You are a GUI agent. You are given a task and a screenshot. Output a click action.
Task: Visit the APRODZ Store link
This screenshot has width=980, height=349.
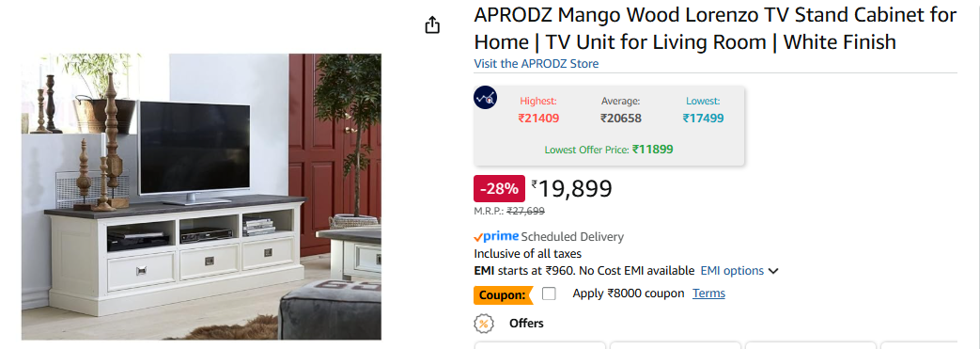point(537,63)
